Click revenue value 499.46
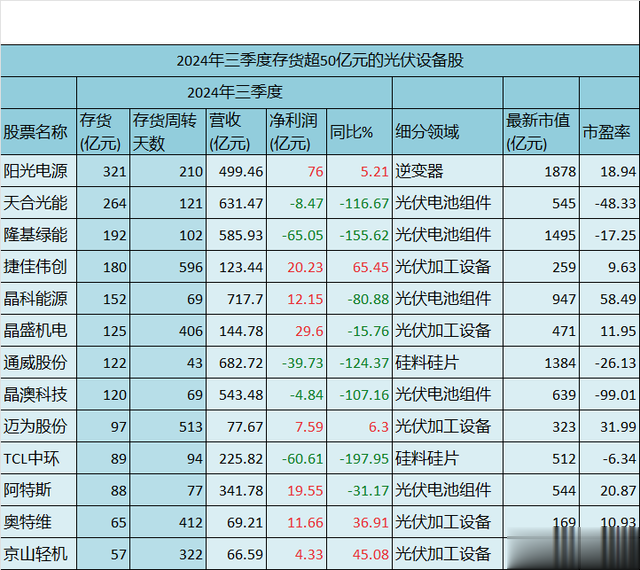Viewport: 640px width, 570px height. tap(241, 171)
